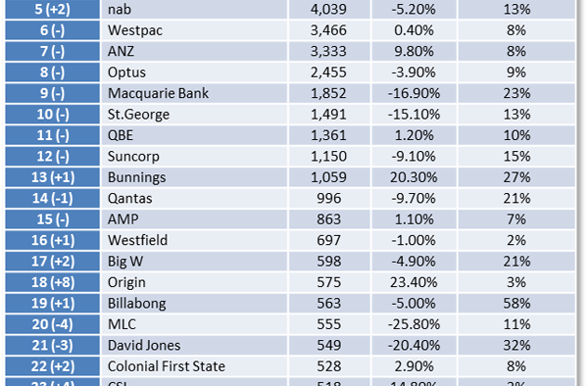
Task: Select AMP percentage 7%
Action: coord(516,219)
